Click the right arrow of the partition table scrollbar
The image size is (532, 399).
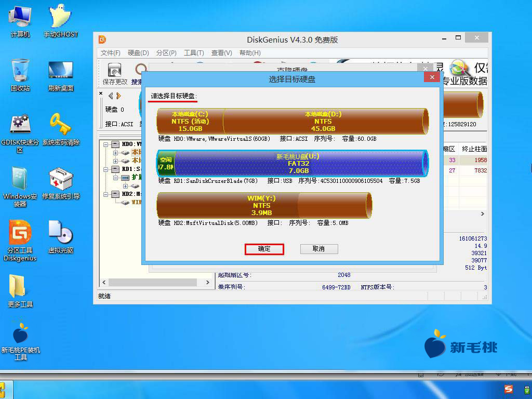483,214
